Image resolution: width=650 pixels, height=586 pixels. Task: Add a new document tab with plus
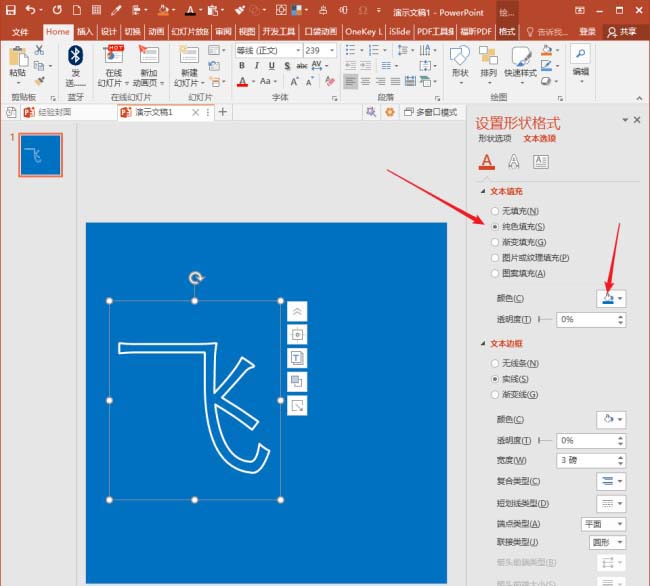pyautogui.click(x=223, y=112)
